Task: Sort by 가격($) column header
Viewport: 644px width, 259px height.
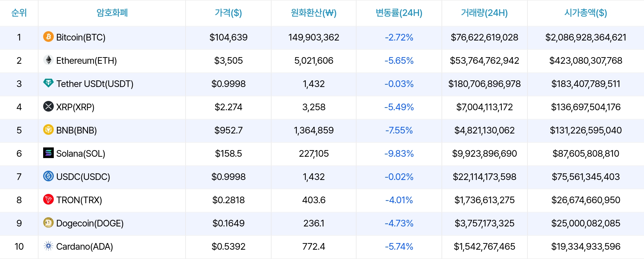Action: tap(228, 13)
